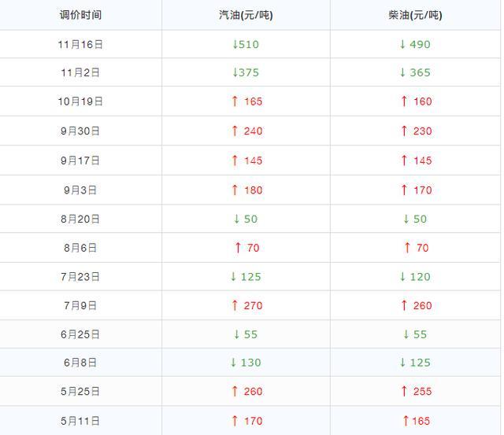The width and height of the screenshot is (504, 435).
Task: Select the 8月20日 date cell
Action: (x=80, y=219)
